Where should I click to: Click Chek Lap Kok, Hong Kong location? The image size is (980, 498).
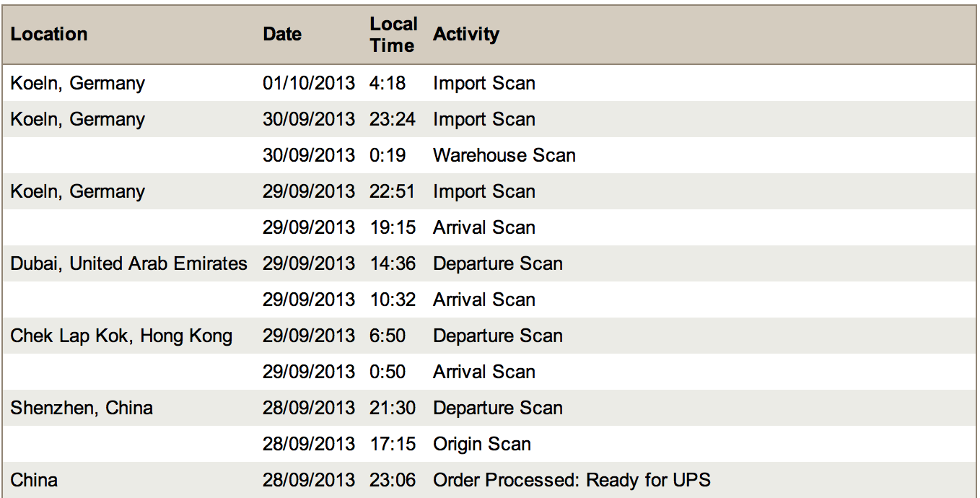pyautogui.click(x=121, y=336)
